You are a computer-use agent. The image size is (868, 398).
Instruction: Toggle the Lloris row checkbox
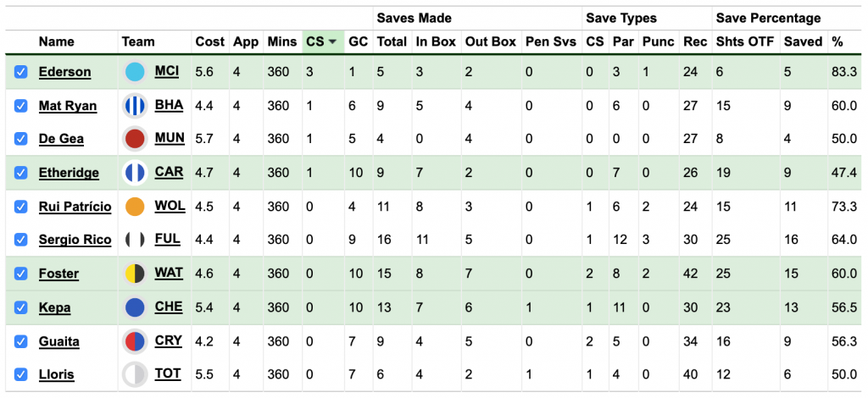tap(21, 375)
